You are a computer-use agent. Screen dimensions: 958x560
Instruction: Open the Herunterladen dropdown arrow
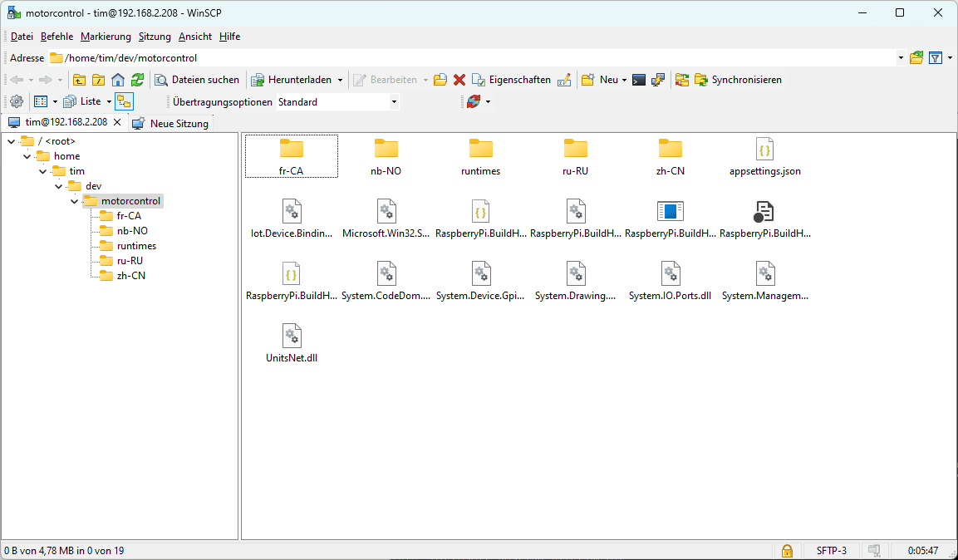point(340,81)
